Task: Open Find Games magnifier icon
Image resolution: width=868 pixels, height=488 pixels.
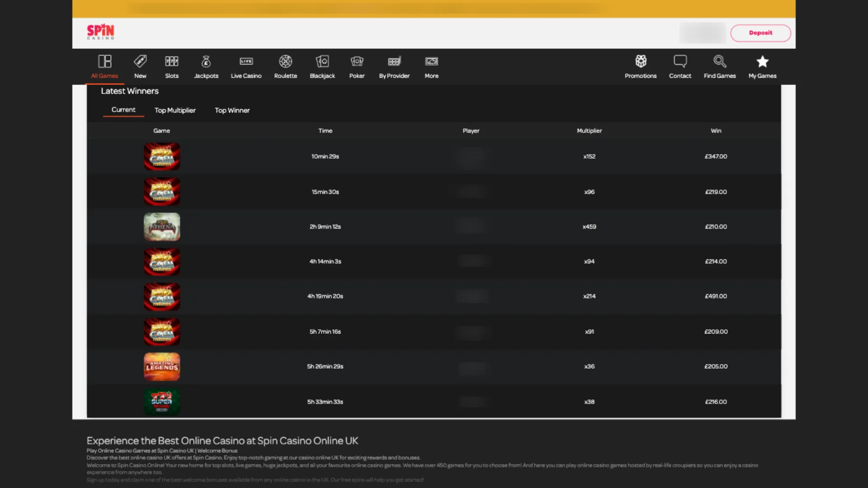Action: click(x=720, y=61)
